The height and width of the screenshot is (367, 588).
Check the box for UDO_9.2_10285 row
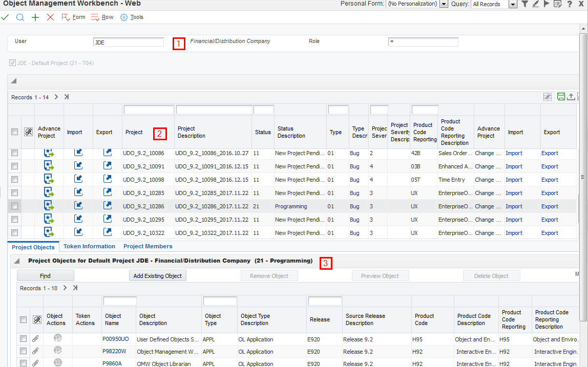[15, 193]
